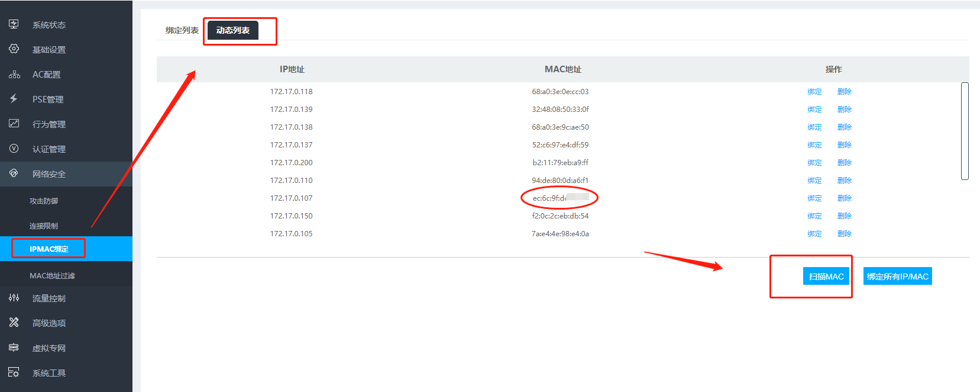Click the System Status monitor icon
Image resolution: width=980 pixels, height=392 pixels.
tap(14, 24)
